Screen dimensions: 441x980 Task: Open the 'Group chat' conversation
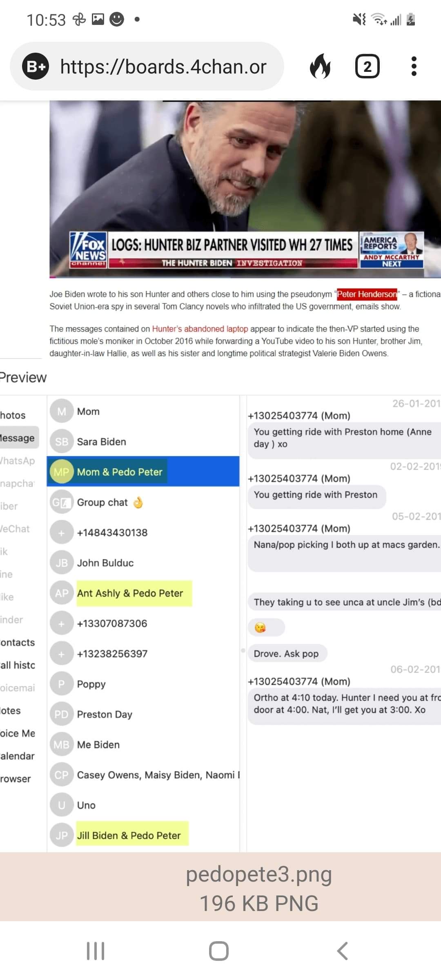[x=143, y=502]
